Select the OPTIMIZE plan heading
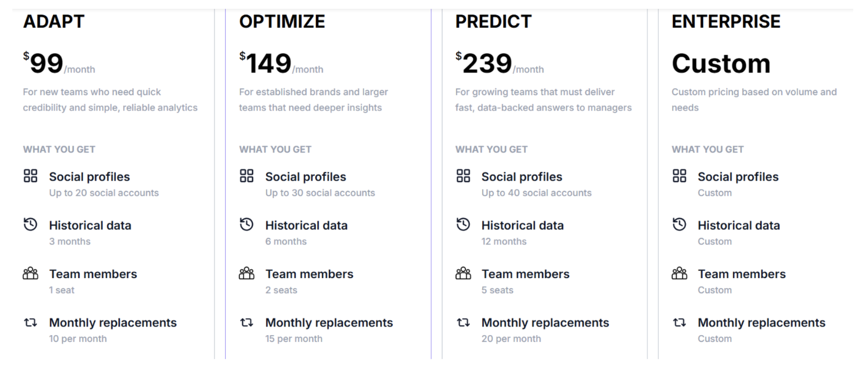 [282, 22]
